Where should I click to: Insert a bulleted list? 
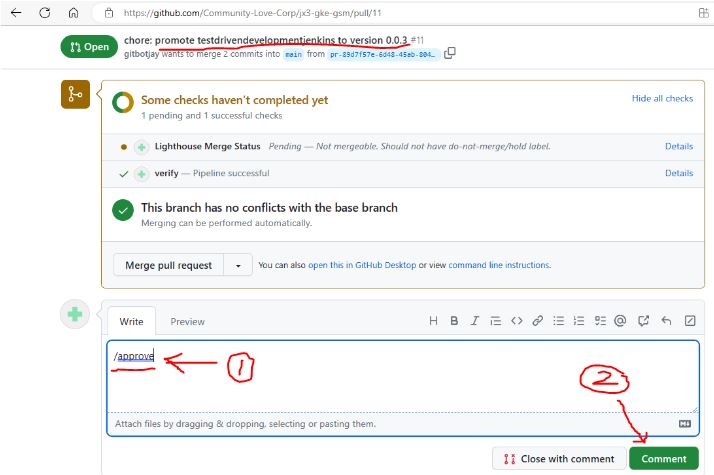pyautogui.click(x=559, y=321)
